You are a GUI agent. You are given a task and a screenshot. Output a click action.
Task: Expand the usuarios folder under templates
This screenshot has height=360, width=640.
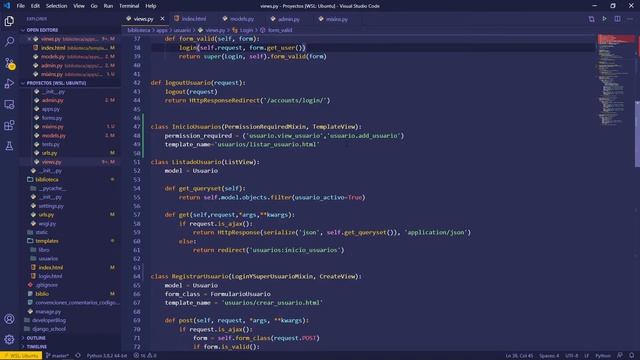click(x=48, y=259)
